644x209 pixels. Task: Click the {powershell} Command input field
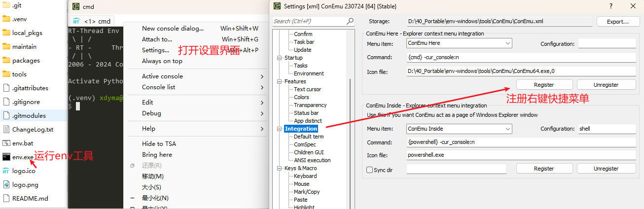[x=521, y=142]
